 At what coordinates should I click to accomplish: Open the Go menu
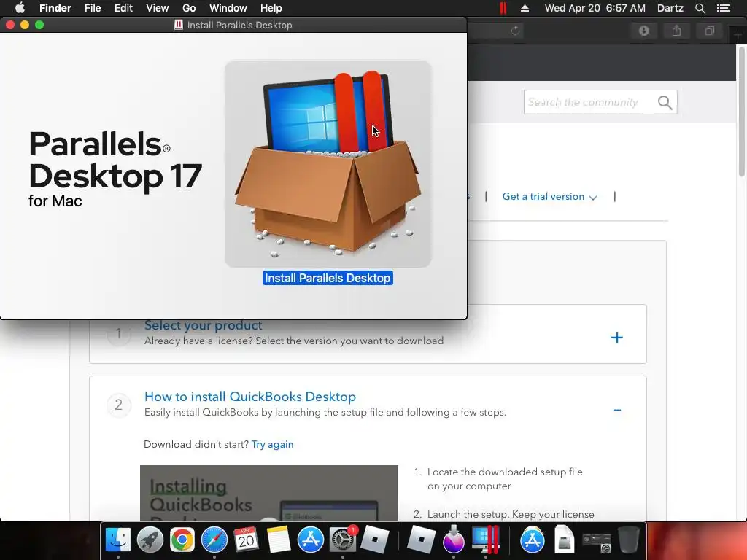coord(189,8)
